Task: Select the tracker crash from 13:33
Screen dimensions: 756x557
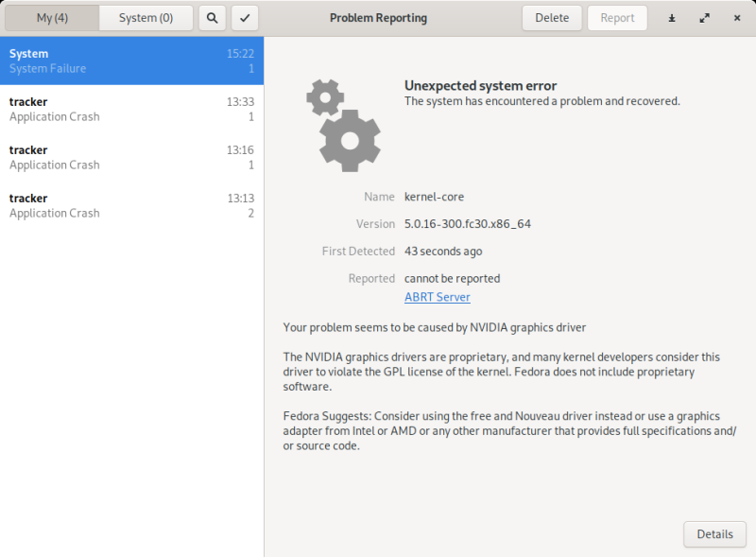Action: pos(131,110)
